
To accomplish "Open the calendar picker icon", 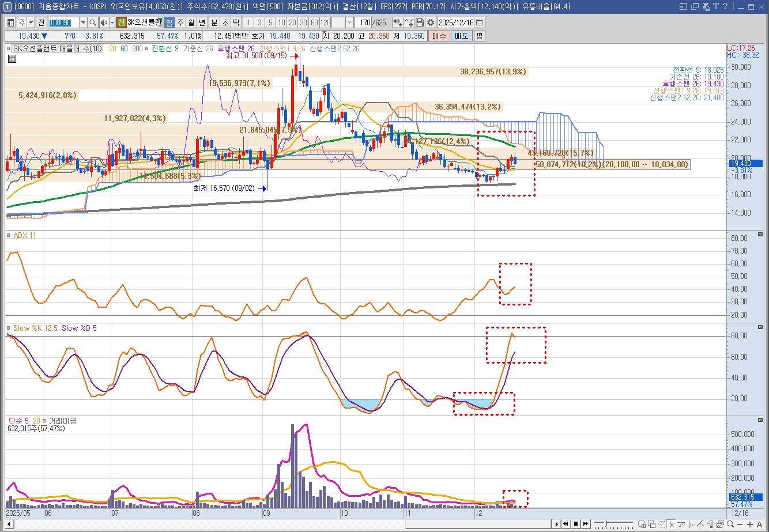I will (480, 22).
